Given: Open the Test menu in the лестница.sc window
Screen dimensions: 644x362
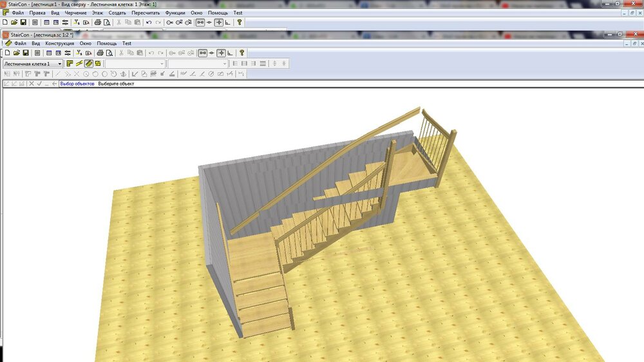Looking at the screenshot, I should point(127,43).
